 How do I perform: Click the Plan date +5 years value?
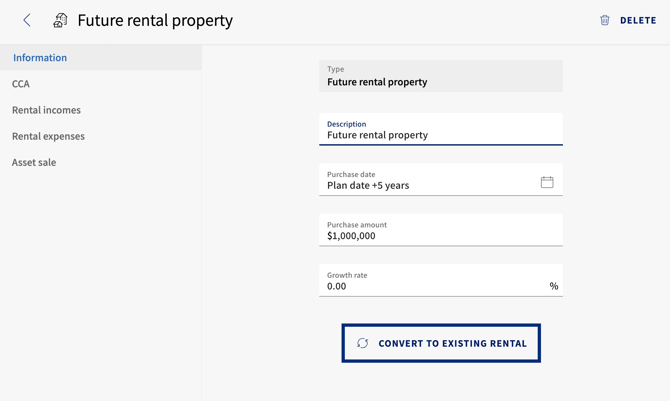(x=368, y=186)
